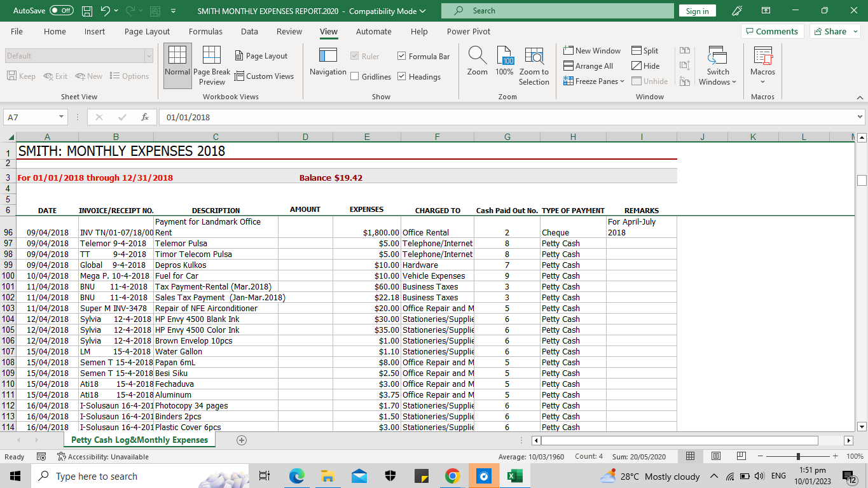Uncheck the Headings checkbox
The height and width of the screenshot is (488, 868).
click(402, 76)
